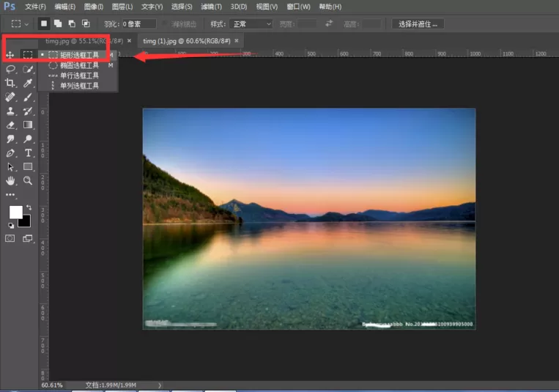Click the white foreground color swatch
This screenshot has width=559, height=392.
click(x=15, y=212)
